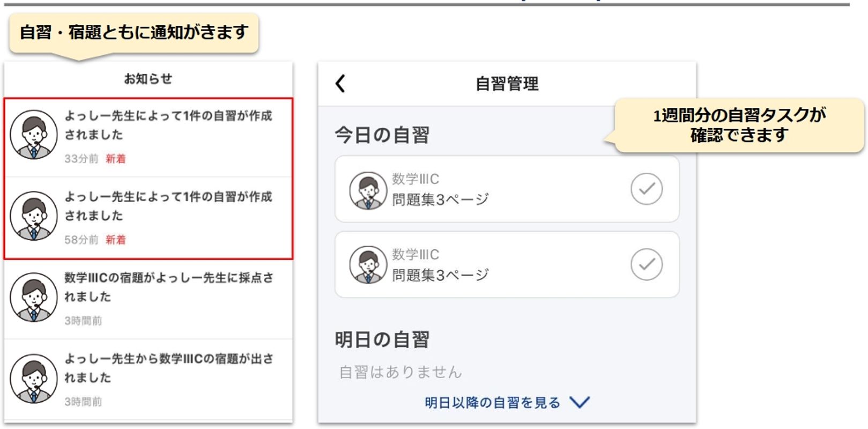The image size is (868, 429).
Task: Check off the first 問題集3ページ task
Action: [x=647, y=189]
